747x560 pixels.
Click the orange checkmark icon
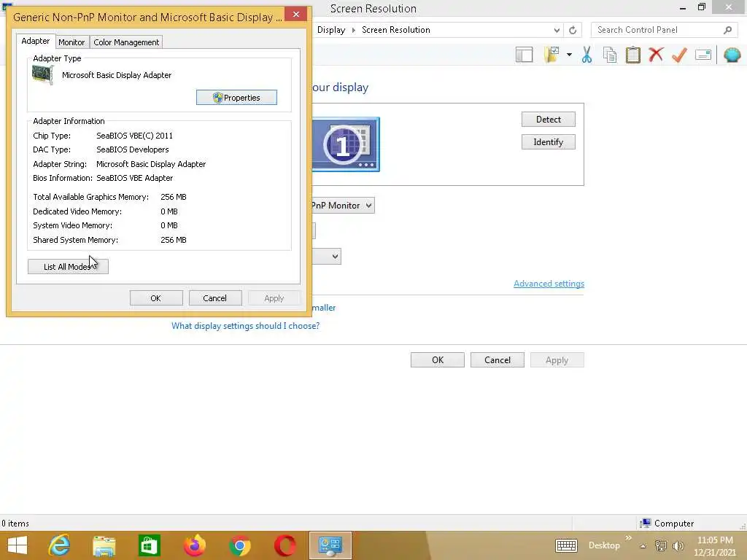pos(679,55)
